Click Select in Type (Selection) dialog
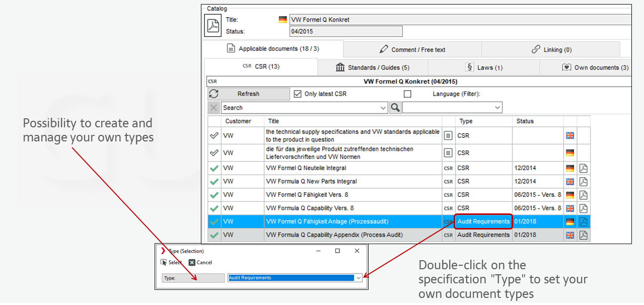This screenshot has height=305, width=644. point(171,262)
